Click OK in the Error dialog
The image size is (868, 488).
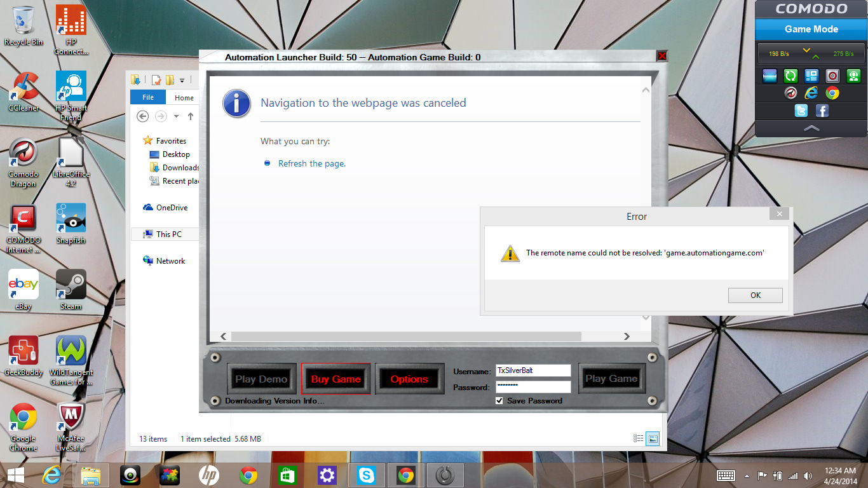(755, 295)
